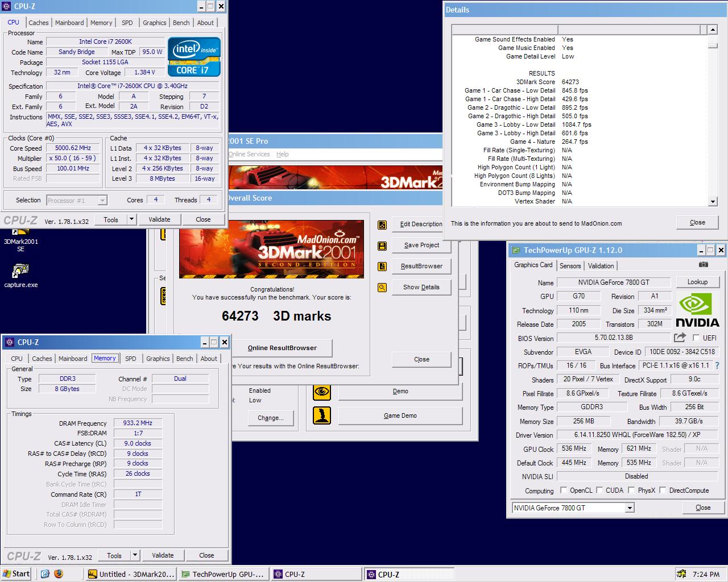Image resolution: width=728 pixels, height=582 pixels.
Task: Click Close in the GPU-Z window
Action: 703,508
